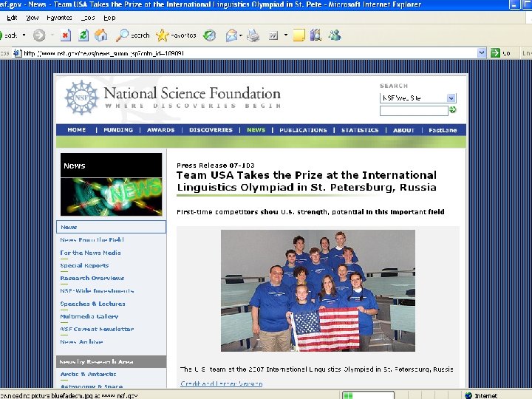Click the U.S. team group photo

coord(318,291)
